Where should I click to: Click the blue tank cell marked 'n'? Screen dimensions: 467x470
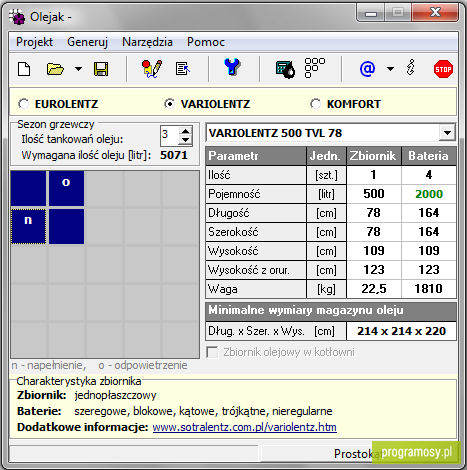28,226
